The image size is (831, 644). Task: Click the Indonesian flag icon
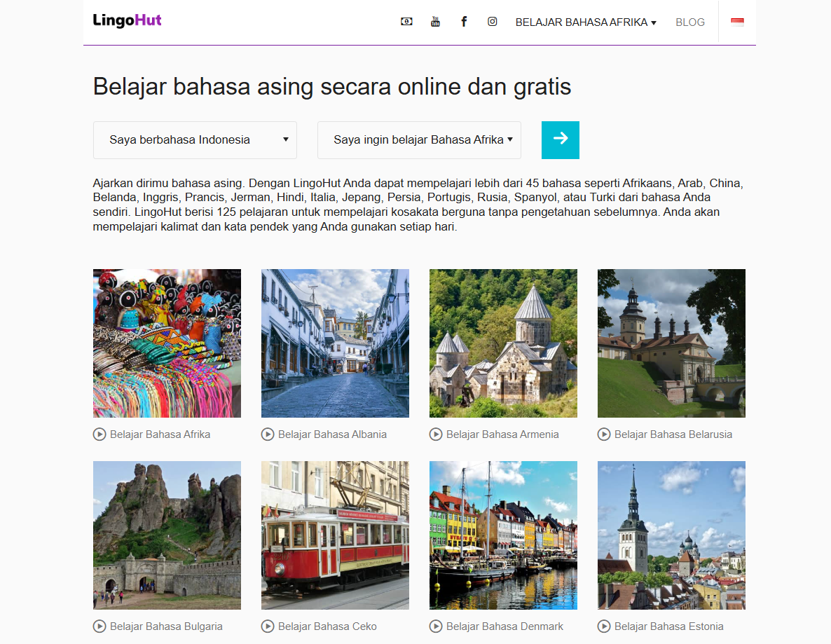[737, 21]
